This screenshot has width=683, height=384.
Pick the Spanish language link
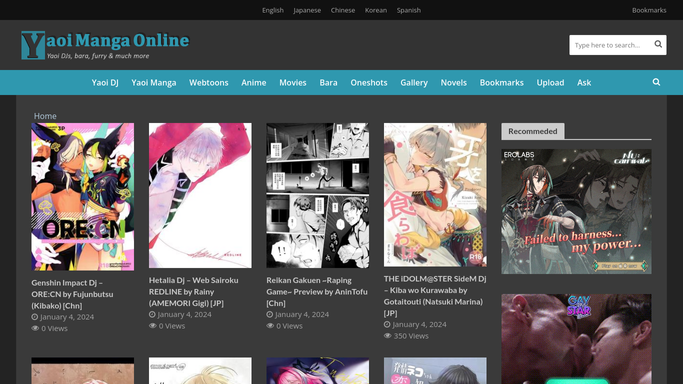click(x=409, y=10)
